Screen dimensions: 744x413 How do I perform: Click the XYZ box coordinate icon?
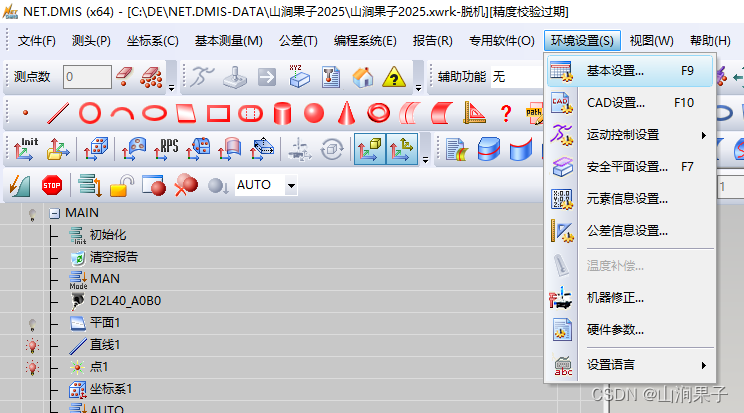coord(299,76)
